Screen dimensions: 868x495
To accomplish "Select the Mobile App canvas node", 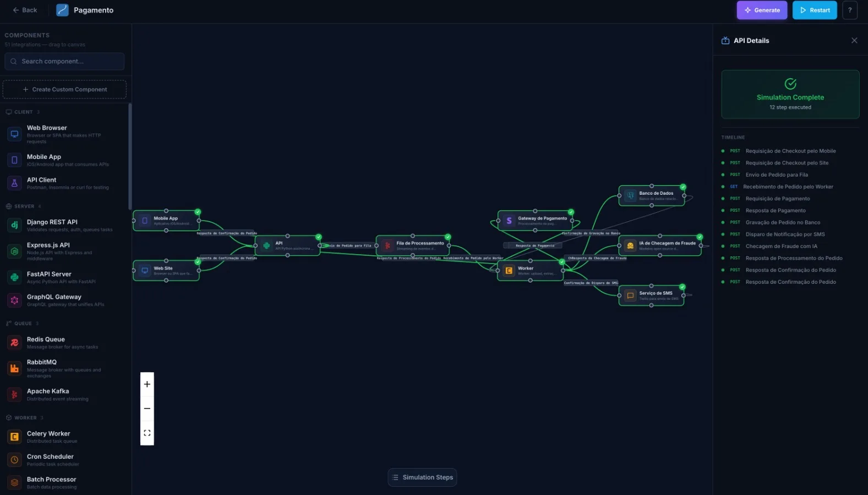I will [166, 221].
